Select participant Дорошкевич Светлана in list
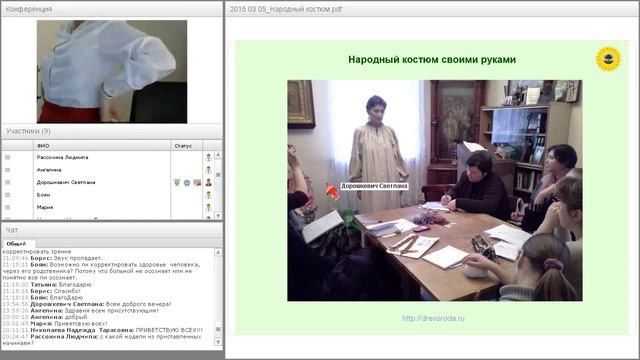The image size is (640, 360). click(66, 182)
